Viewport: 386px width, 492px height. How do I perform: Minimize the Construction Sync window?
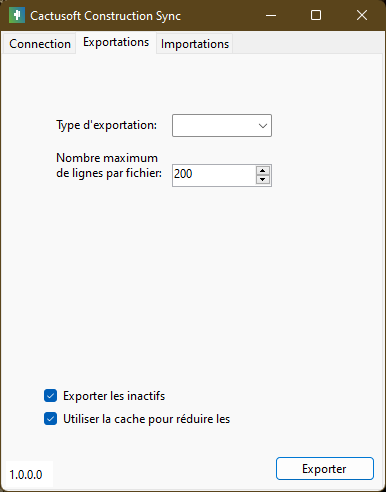coord(271,15)
